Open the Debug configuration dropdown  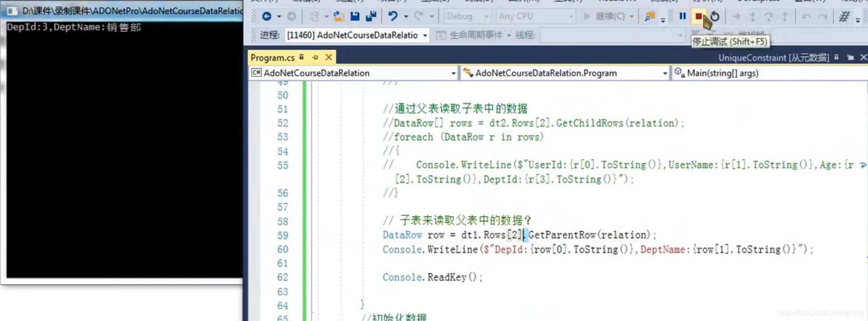click(467, 16)
